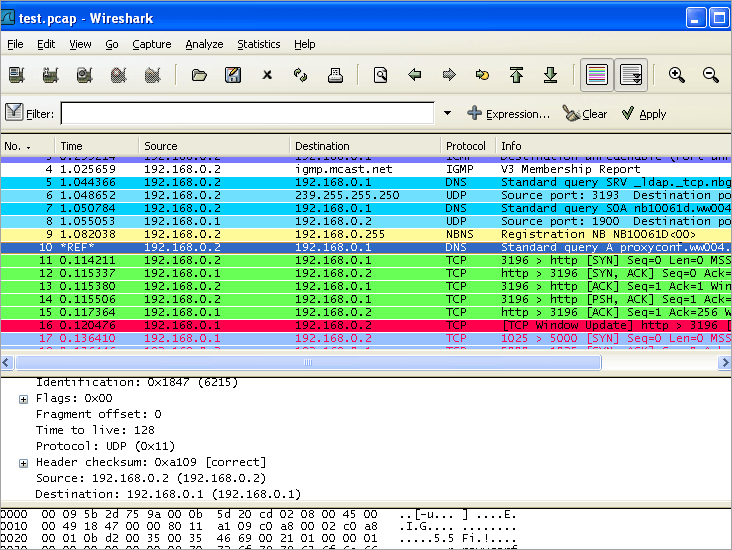This screenshot has width=732, height=550.
Task: Open the capture options icon
Action: tap(50, 75)
